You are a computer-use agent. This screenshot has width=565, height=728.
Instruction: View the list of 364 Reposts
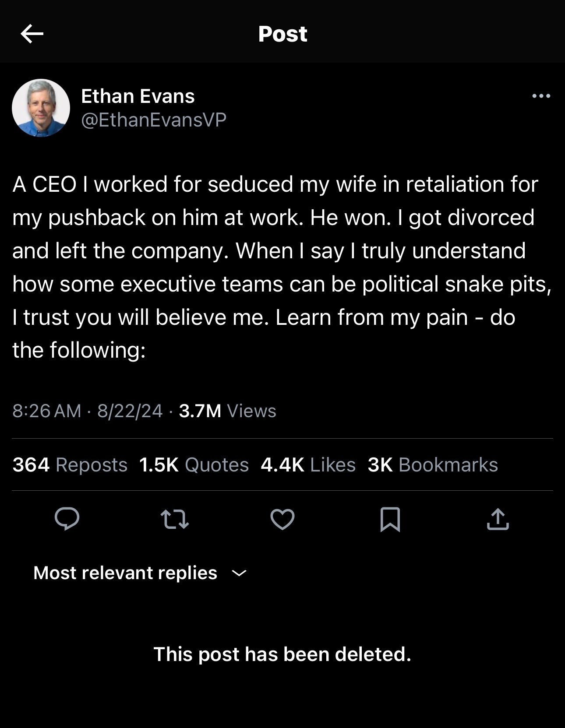[x=70, y=465]
